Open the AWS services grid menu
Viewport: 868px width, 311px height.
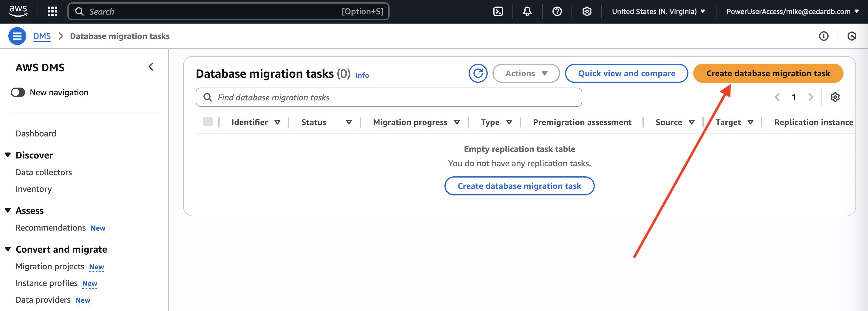click(x=52, y=11)
